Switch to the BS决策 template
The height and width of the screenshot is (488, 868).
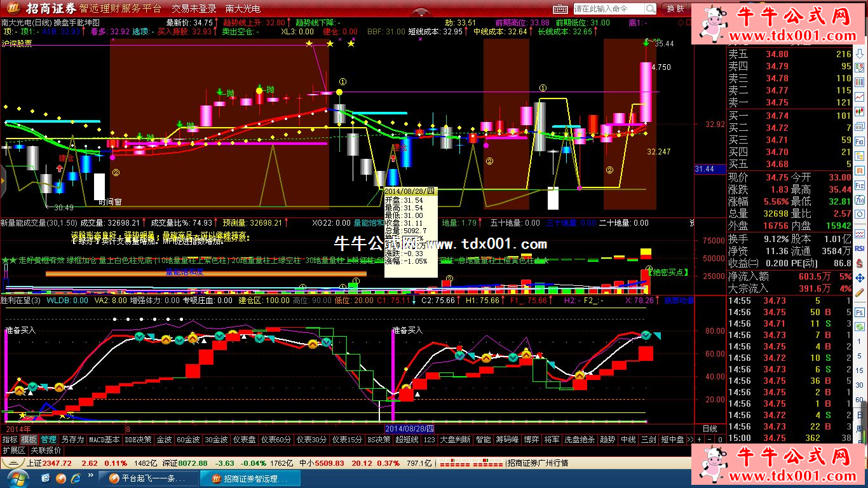pos(379,439)
